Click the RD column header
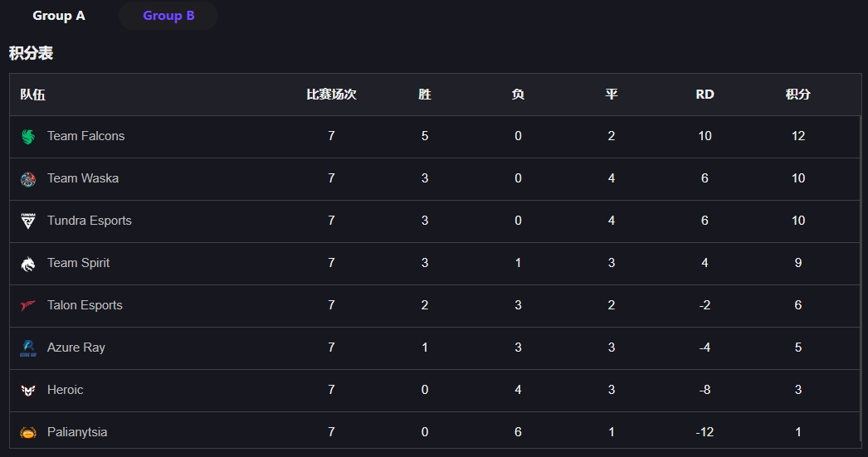The image size is (868, 457). (x=705, y=95)
